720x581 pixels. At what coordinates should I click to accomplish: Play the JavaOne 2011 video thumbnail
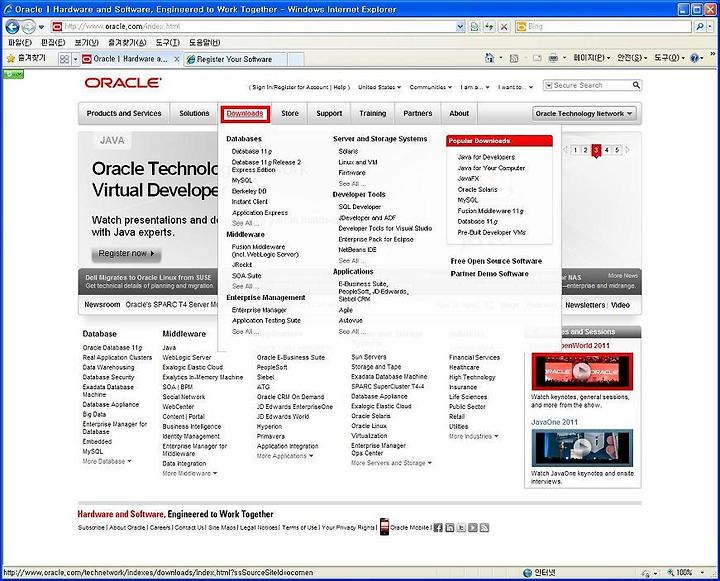[582, 447]
